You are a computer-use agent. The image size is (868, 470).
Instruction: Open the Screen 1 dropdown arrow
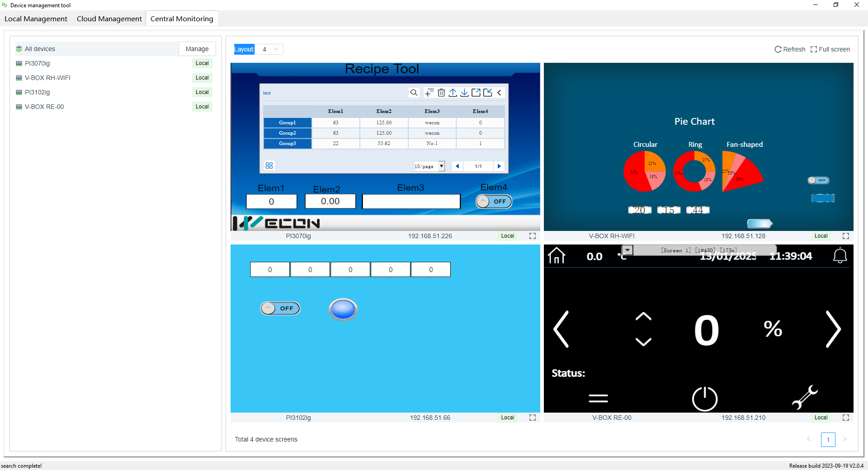click(627, 250)
